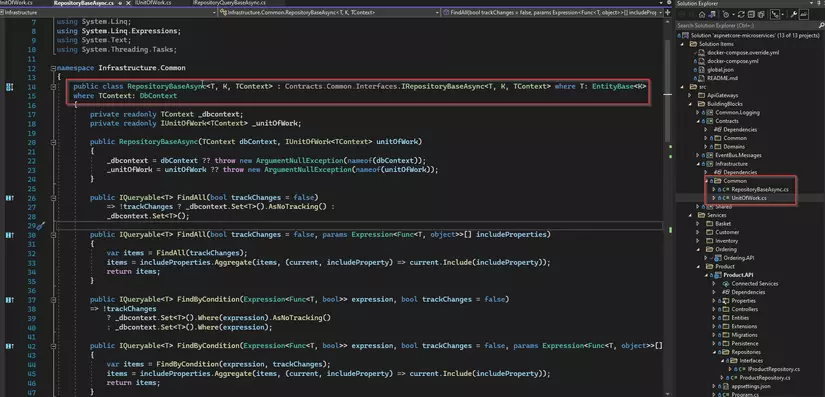Toggle the Preview Selected Items toolbar button
Viewport: 825px width, 397px height.
pyautogui.click(x=804, y=14)
